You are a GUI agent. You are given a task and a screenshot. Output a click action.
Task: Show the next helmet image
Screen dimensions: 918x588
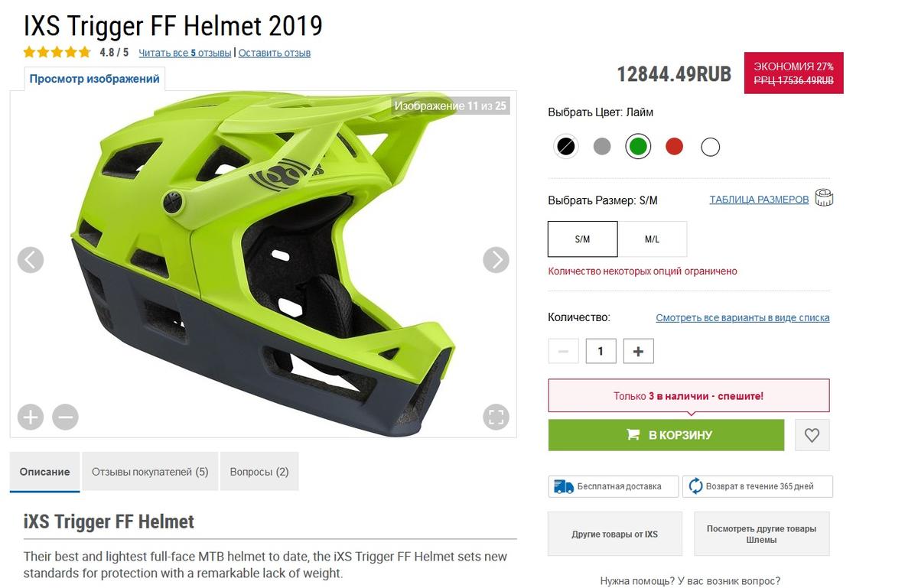[496, 260]
